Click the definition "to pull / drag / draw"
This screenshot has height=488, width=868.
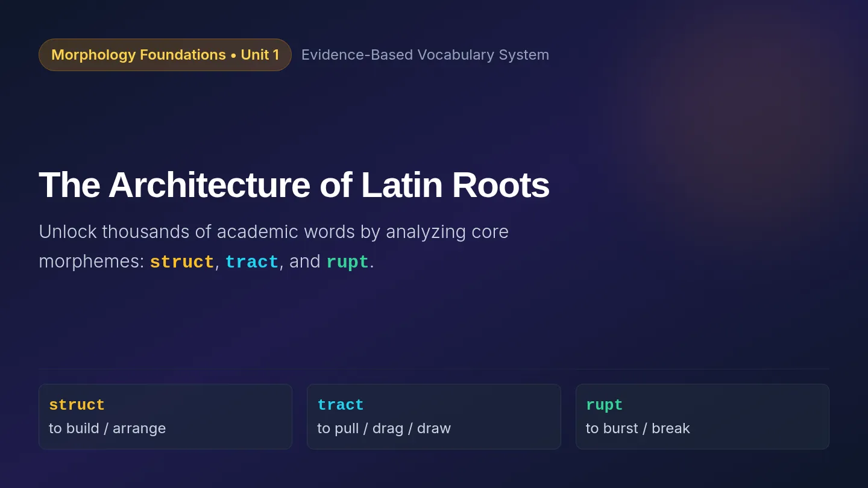tap(384, 428)
